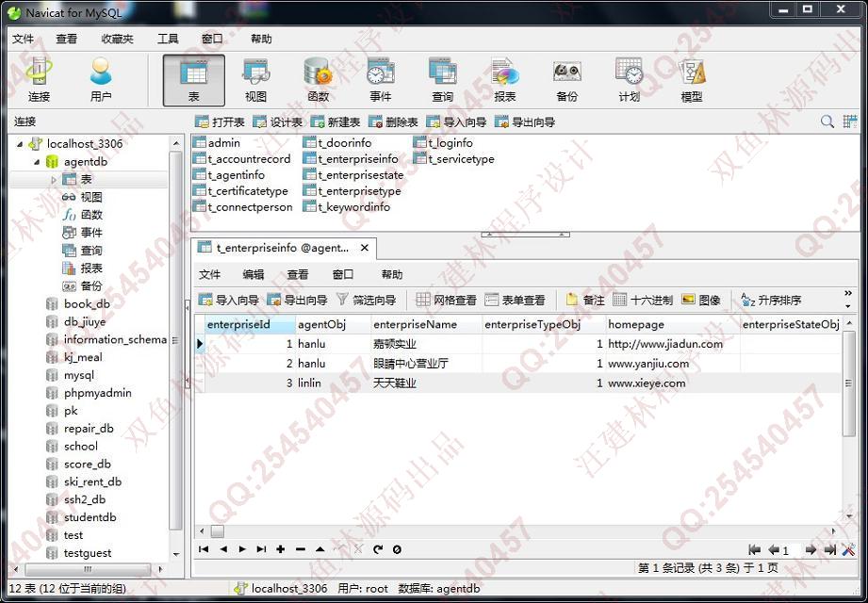Collapse the left splitter panel handle
Screen dimensions: 868x603
[188, 343]
